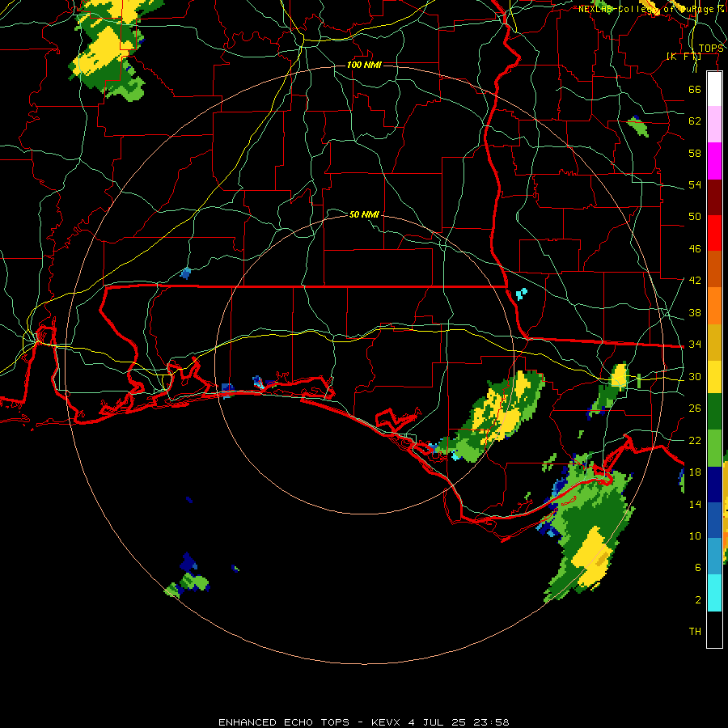Screen dimensions: 728x728
Task: Click the dark red legend swatch above 50
Action: pos(714,197)
